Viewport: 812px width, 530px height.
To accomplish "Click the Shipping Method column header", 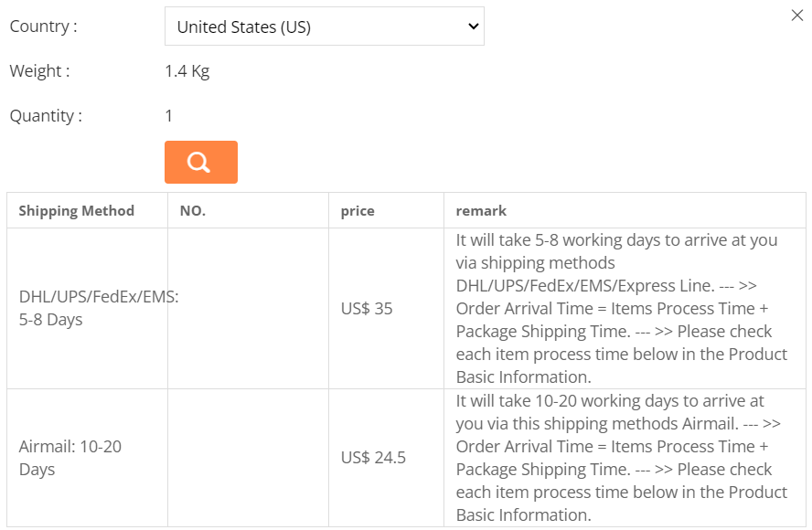I will tap(77, 211).
